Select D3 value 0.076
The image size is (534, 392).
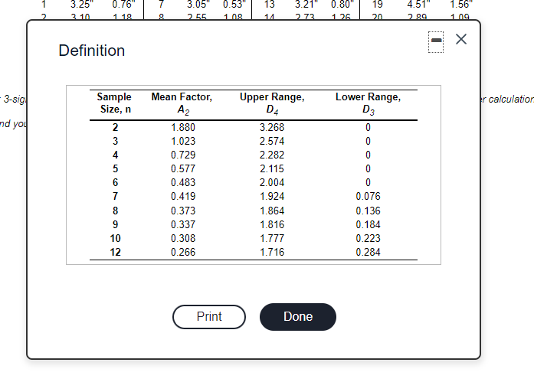(x=369, y=196)
